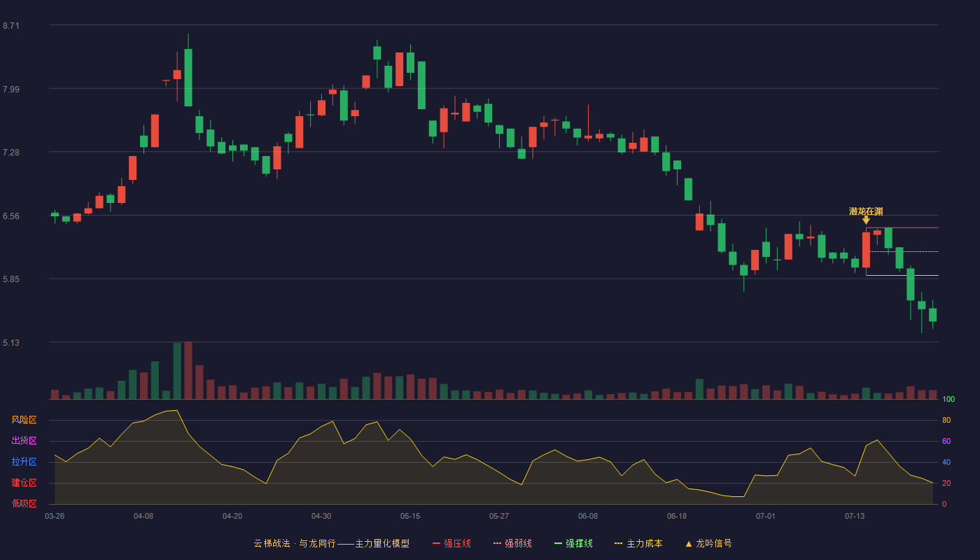Click the 04-30 date label
Viewport: 980px width, 560px height.
321,516
